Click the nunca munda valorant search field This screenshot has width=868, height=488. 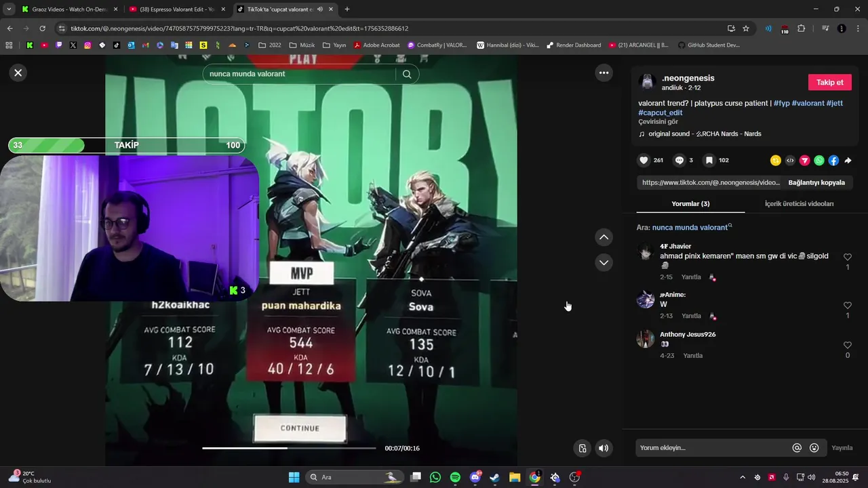click(298, 74)
